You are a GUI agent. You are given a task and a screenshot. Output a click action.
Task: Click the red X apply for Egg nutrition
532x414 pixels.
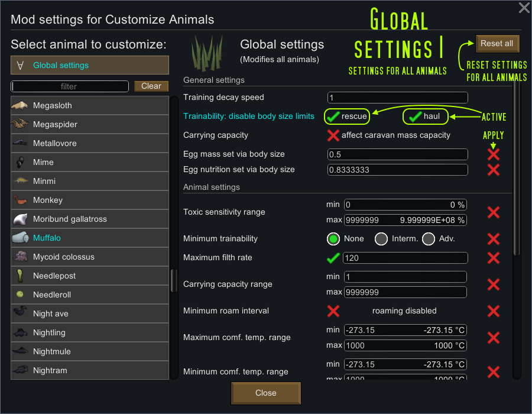[494, 170]
